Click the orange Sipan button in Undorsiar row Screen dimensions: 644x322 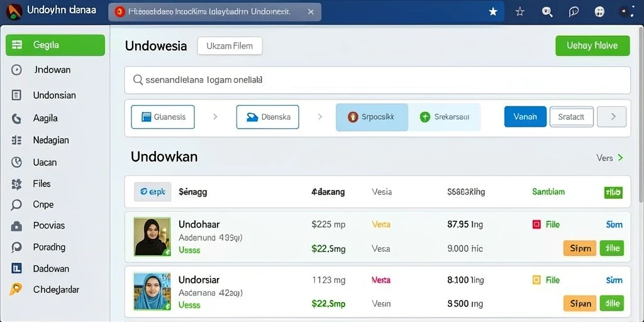click(580, 303)
